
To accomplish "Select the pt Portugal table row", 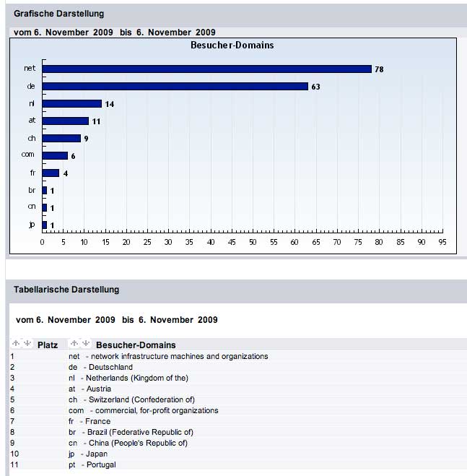I will coord(92,464).
